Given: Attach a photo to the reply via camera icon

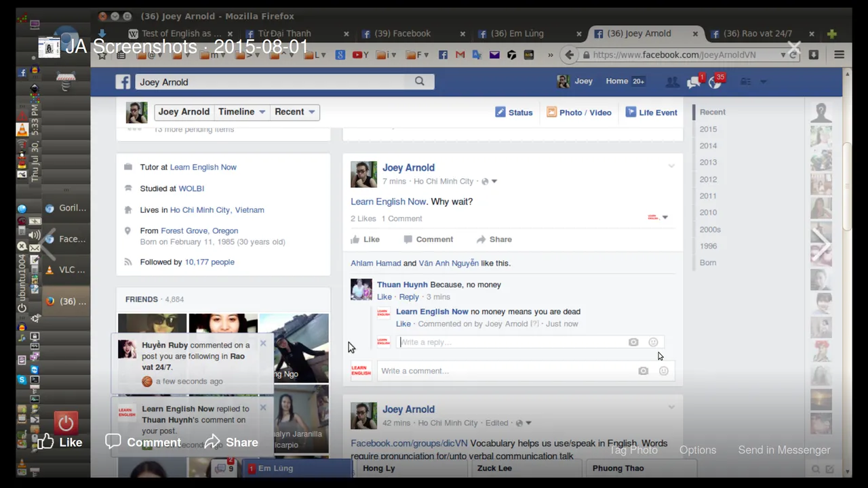Looking at the screenshot, I should (633, 342).
